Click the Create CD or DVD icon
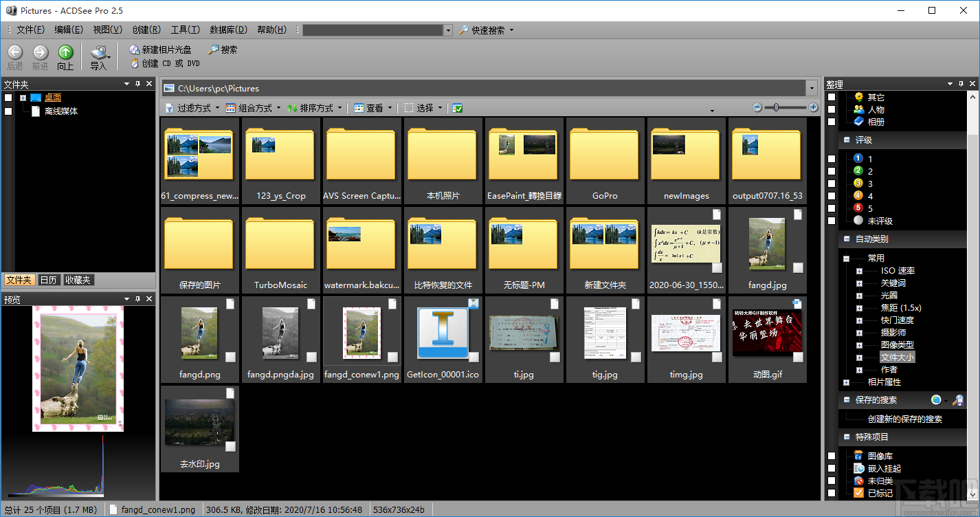The height and width of the screenshot is (517, 980). 135,63
